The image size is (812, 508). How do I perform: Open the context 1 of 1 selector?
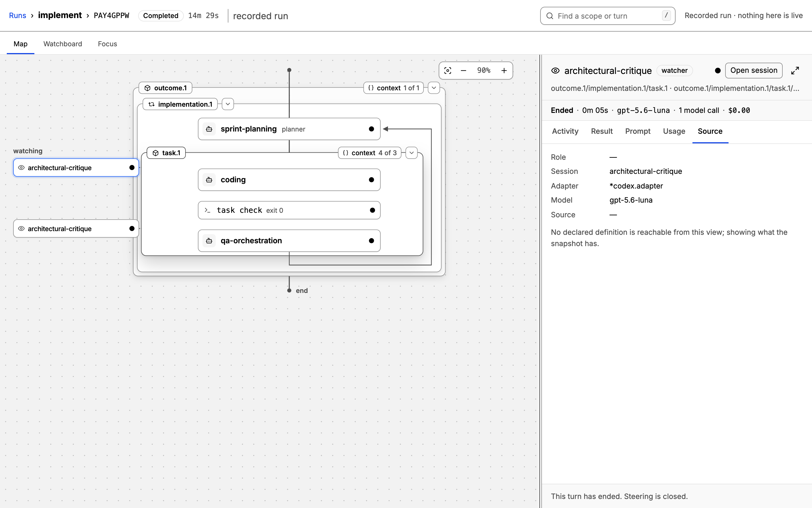point(394,88)
